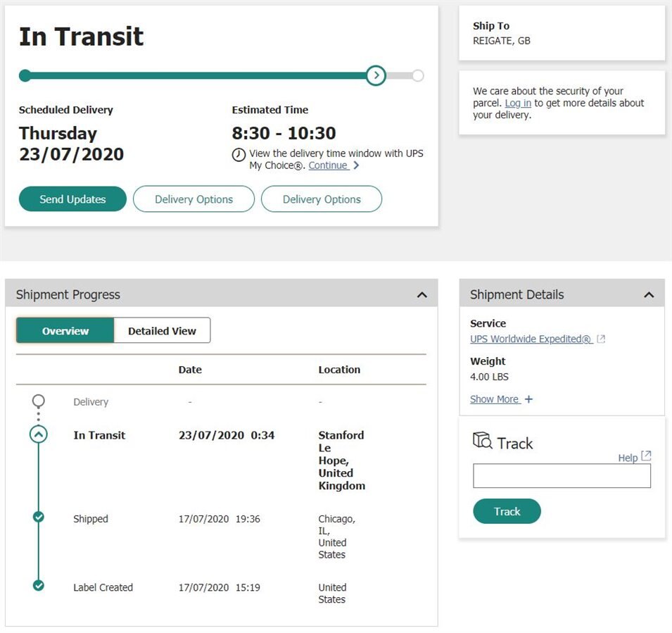Click the checkmark icon for Label Created step
The image size is (672, 633).
[39, 585]
